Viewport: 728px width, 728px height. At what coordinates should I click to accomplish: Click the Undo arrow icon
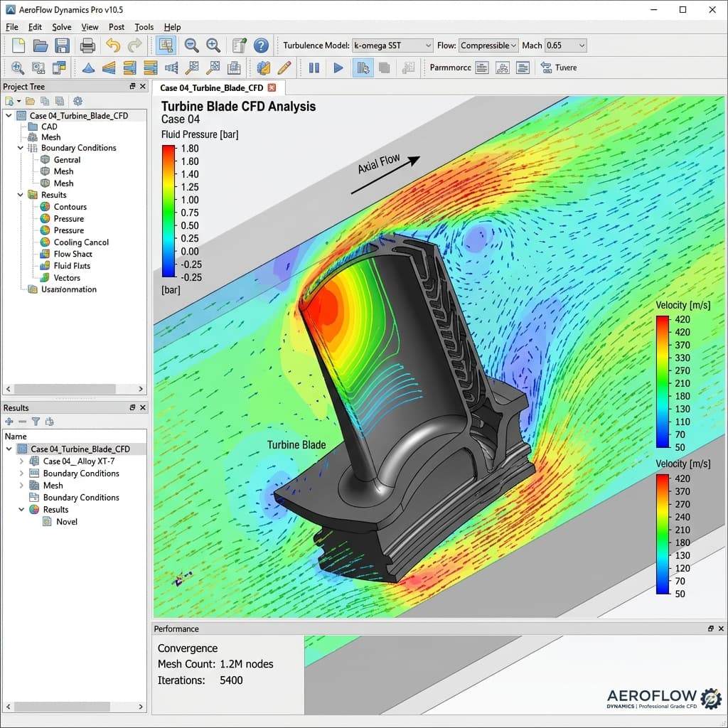click(112, 45)
